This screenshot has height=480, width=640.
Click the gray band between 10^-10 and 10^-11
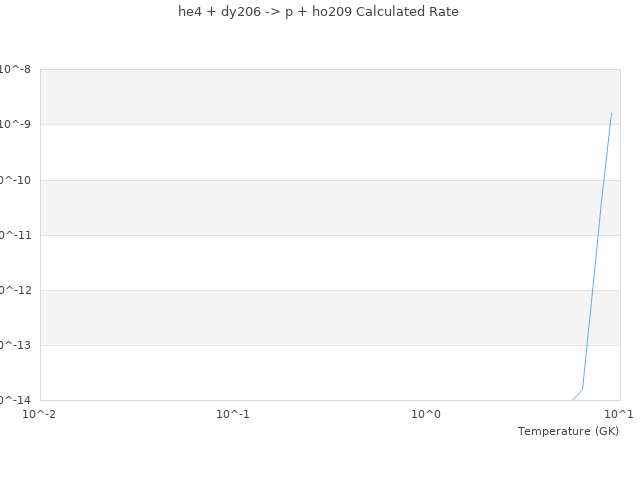tap(300, 207)
